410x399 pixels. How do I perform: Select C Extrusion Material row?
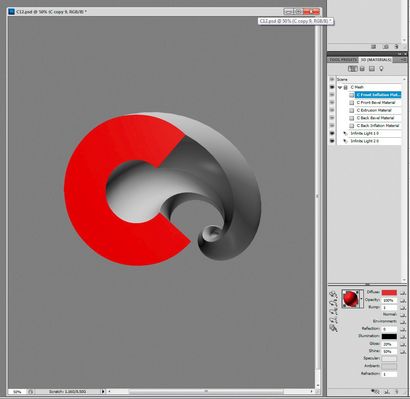(x=378, y=110)
